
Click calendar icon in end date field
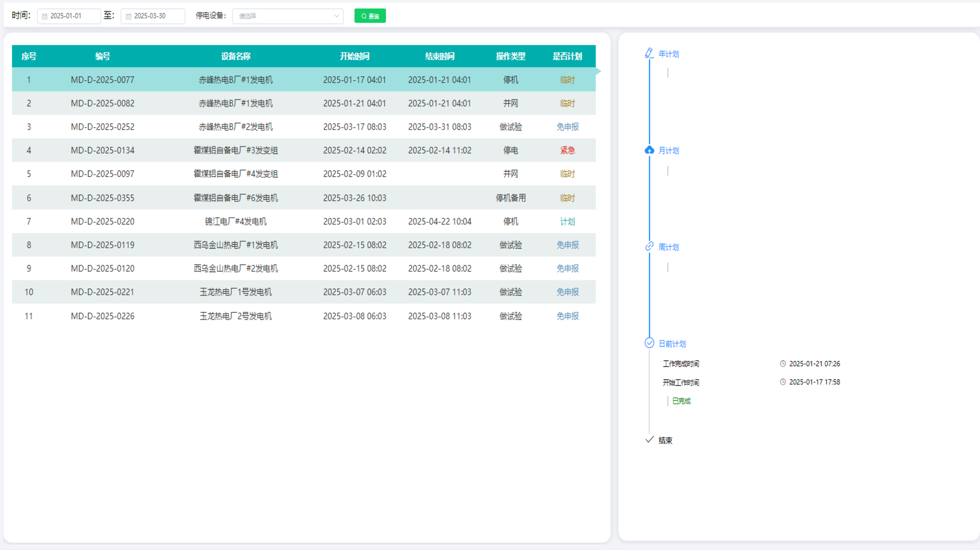coord(128,16)
